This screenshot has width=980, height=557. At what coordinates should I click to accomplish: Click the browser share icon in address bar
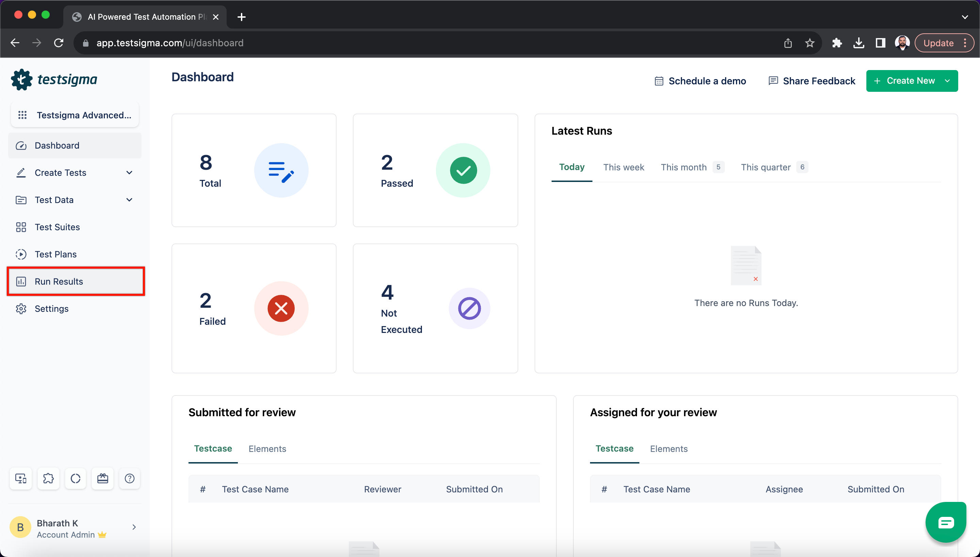788,43
